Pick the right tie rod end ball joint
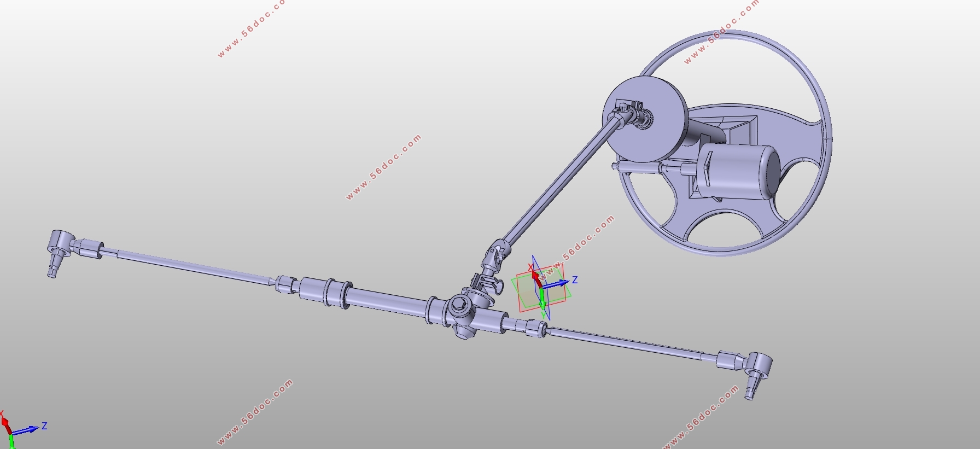This screenshot has width=980, height=449. click(x=760, y=365)
